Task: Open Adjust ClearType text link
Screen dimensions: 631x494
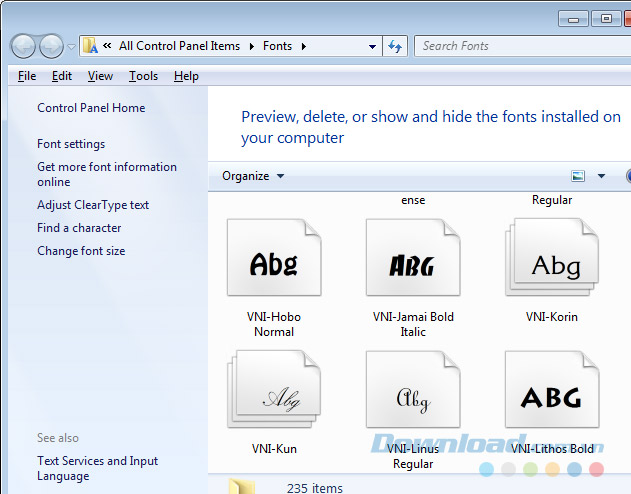Action: point(93,205)
